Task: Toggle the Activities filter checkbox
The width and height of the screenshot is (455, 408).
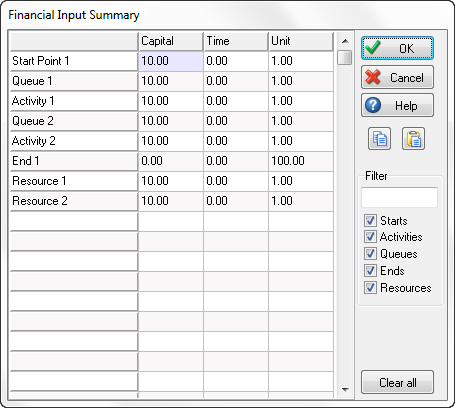Action: coord(370,237)
